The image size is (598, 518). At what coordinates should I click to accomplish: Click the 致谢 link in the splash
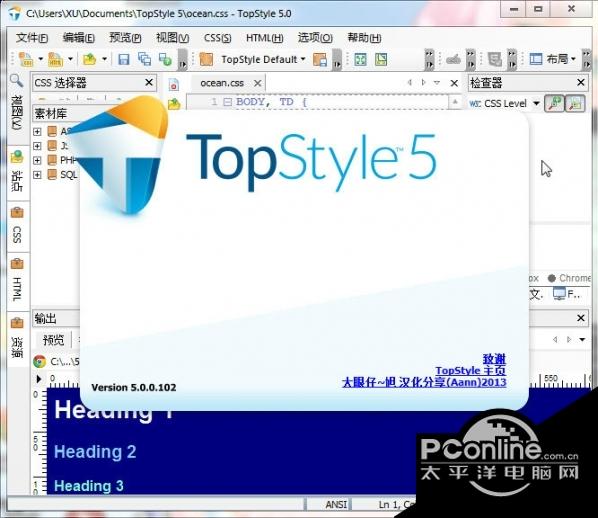(494, 359)
